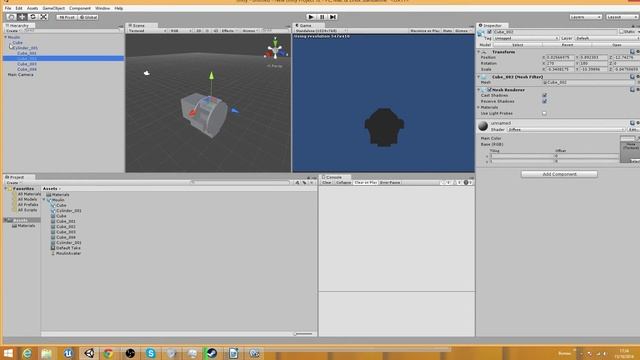Toggle Pivot/Center handle mode
The image size is (640, 360).
67,17
